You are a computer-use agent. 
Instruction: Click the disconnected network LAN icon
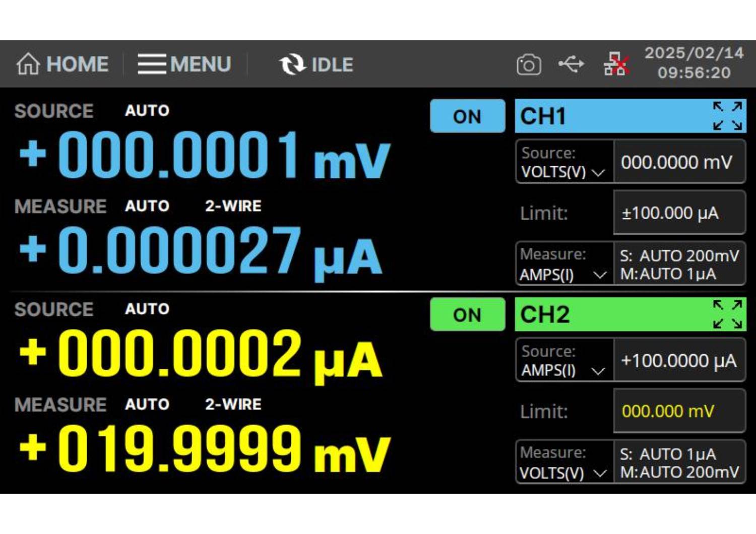pyautogui.click(x=616, y=64)
